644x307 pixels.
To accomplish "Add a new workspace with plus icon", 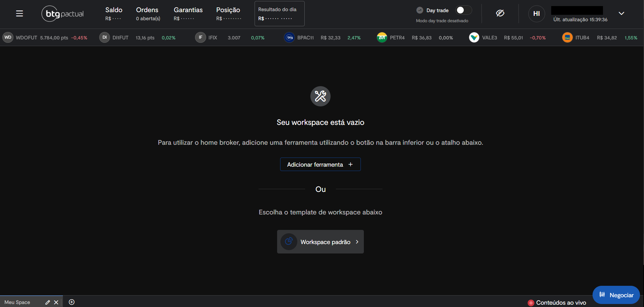I will point(72,302).
